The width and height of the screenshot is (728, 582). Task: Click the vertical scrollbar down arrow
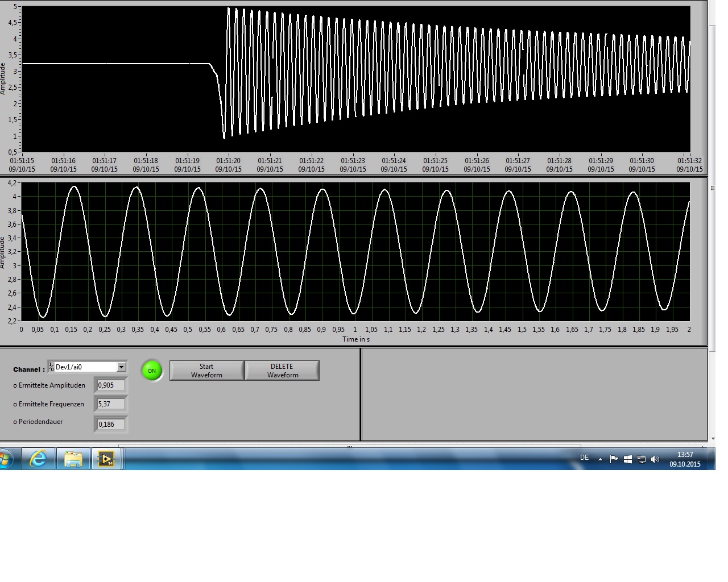(712, 439)
